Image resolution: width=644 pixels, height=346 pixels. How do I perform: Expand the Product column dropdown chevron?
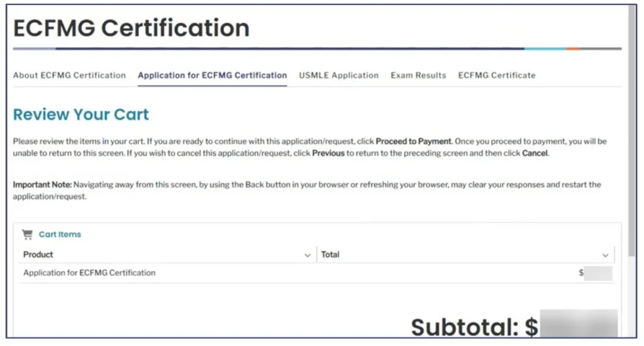tap(308, 255)
